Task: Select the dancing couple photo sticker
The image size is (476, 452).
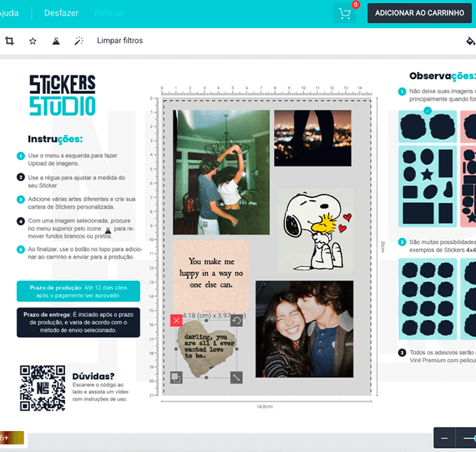Action: click(221, 172)
